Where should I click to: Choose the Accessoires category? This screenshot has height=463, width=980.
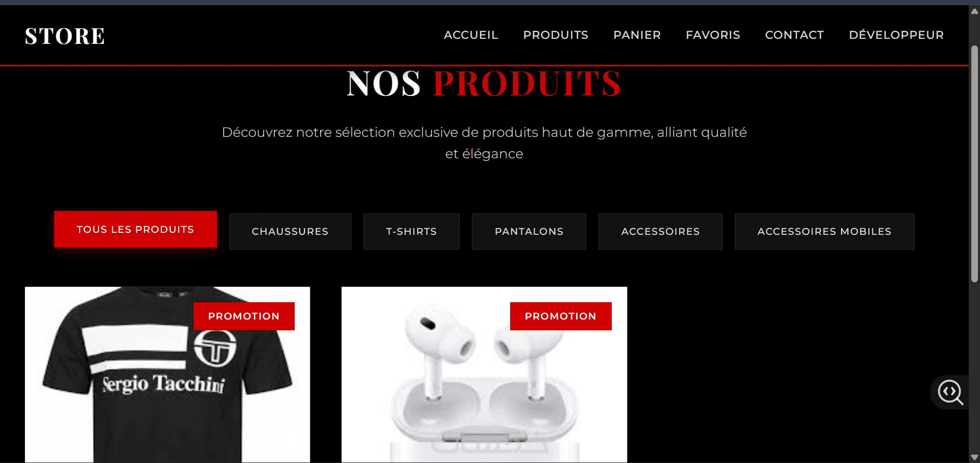660,231
